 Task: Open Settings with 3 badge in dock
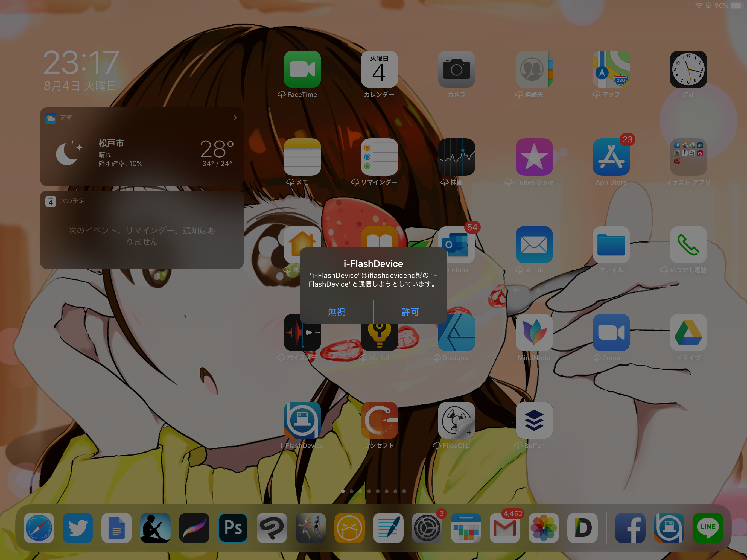click(x=427, y=527)
